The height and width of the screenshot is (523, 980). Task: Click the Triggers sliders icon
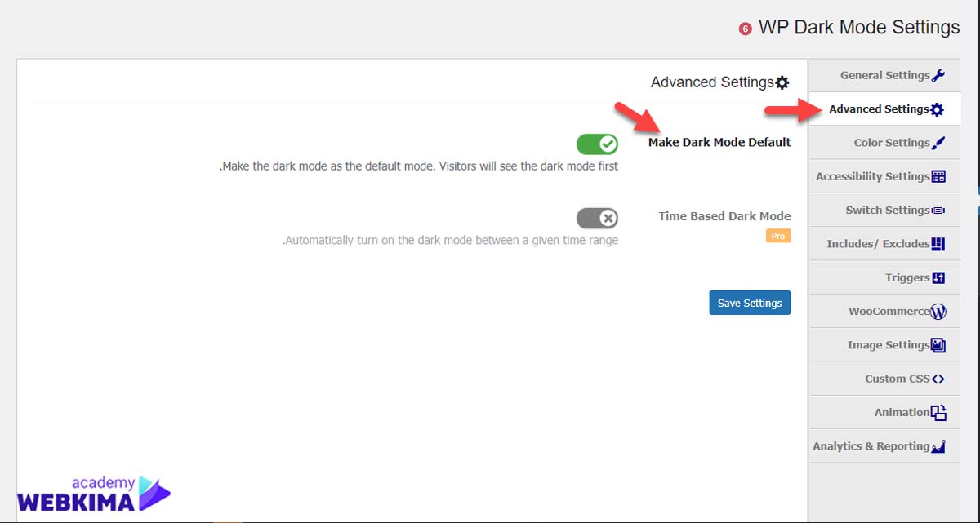coord(938,277)
